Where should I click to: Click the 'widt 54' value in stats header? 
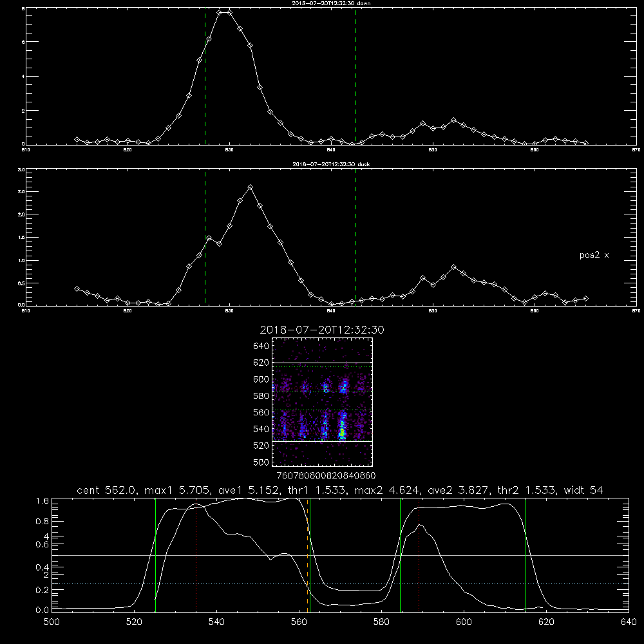click(x=583, y=490)
